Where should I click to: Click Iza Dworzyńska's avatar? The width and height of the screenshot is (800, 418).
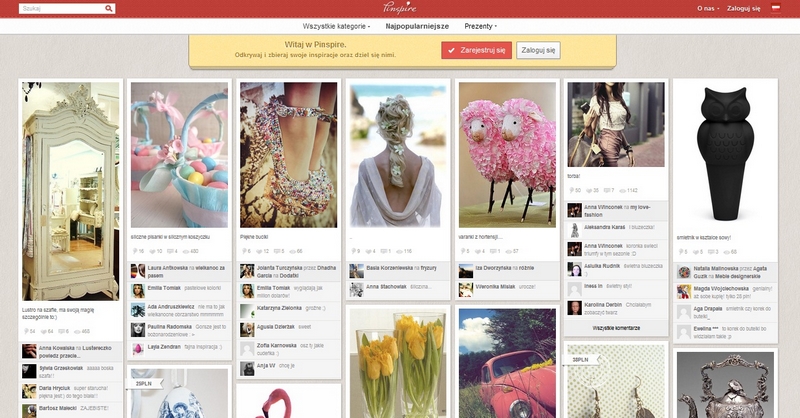point(466,271)
